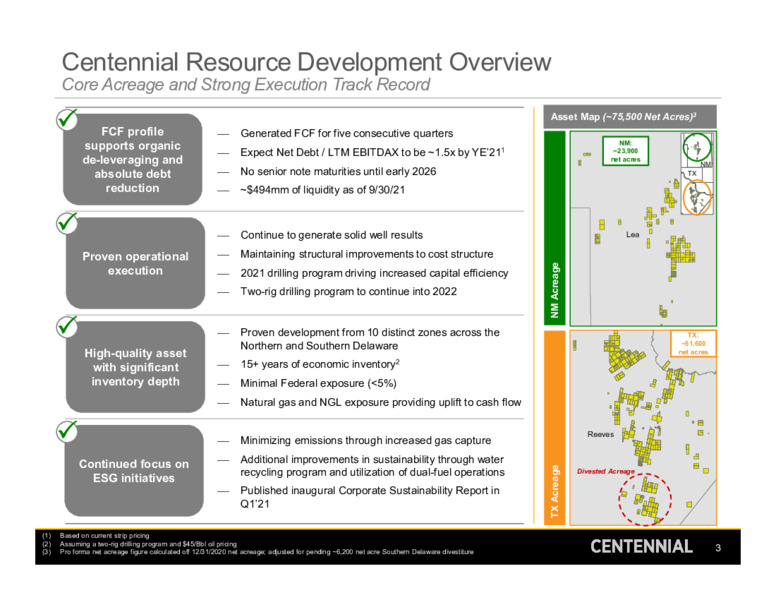Click '~$494mm of liquidity as of 9/30/21'
The height and width of the screenshot is (600, 776).
pos(323,190)
